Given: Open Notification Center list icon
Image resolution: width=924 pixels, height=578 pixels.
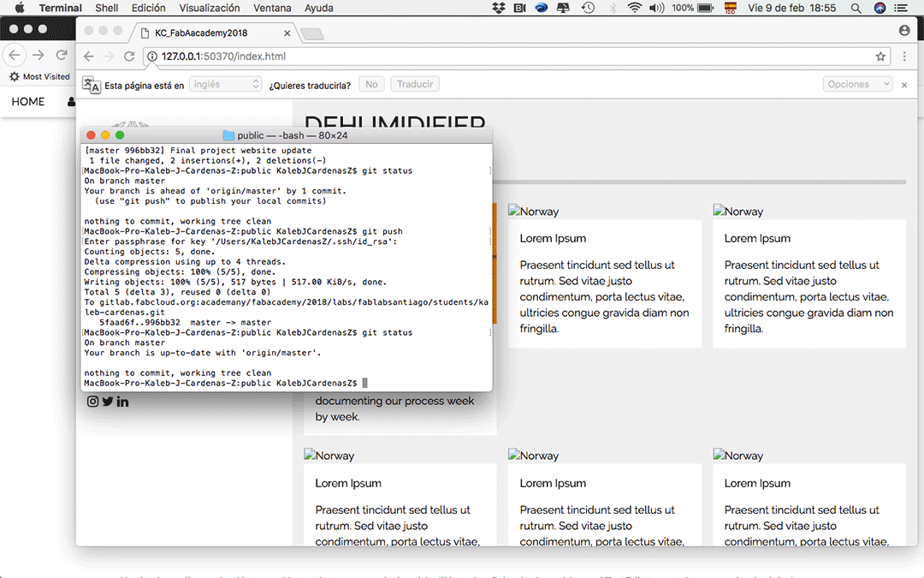Looking at the screenshot, I should click(901, 8).
